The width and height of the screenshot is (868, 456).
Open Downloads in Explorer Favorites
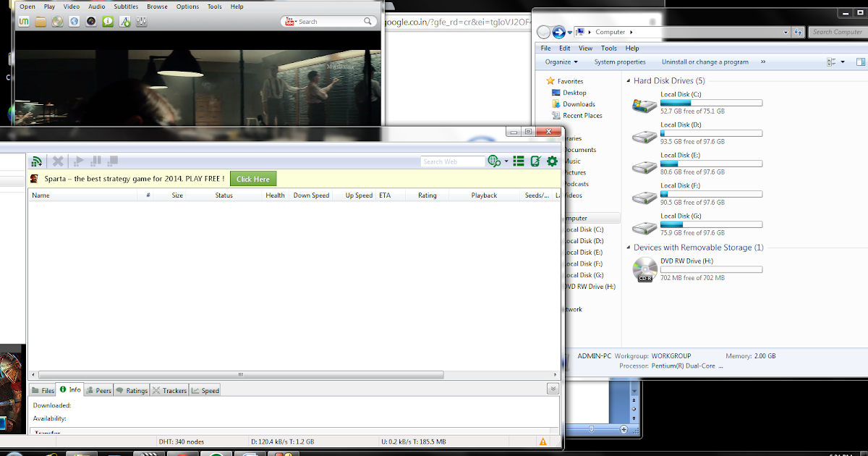(573, 104)
